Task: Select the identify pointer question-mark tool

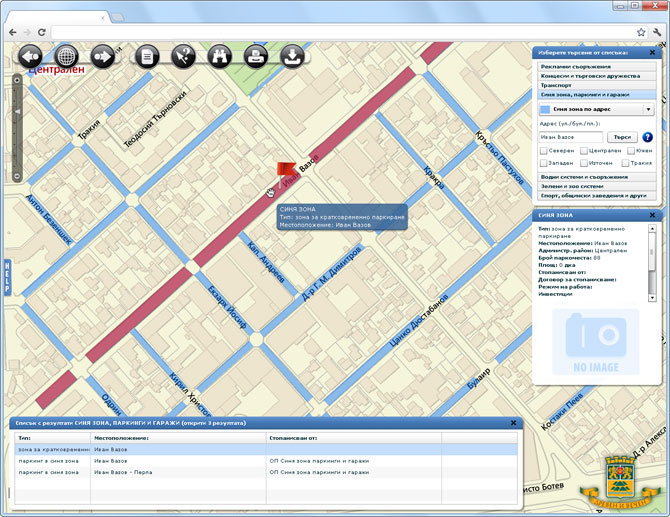Action: click(183, 56)
